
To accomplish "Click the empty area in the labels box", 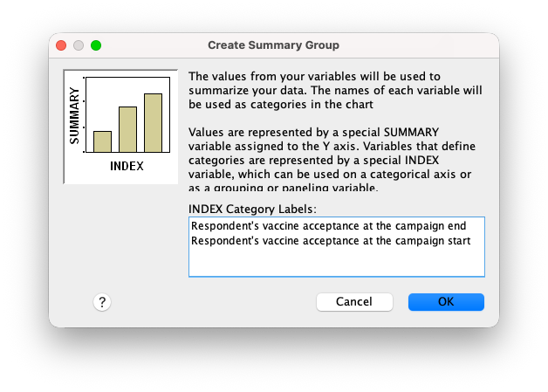I will click(337, 262).
